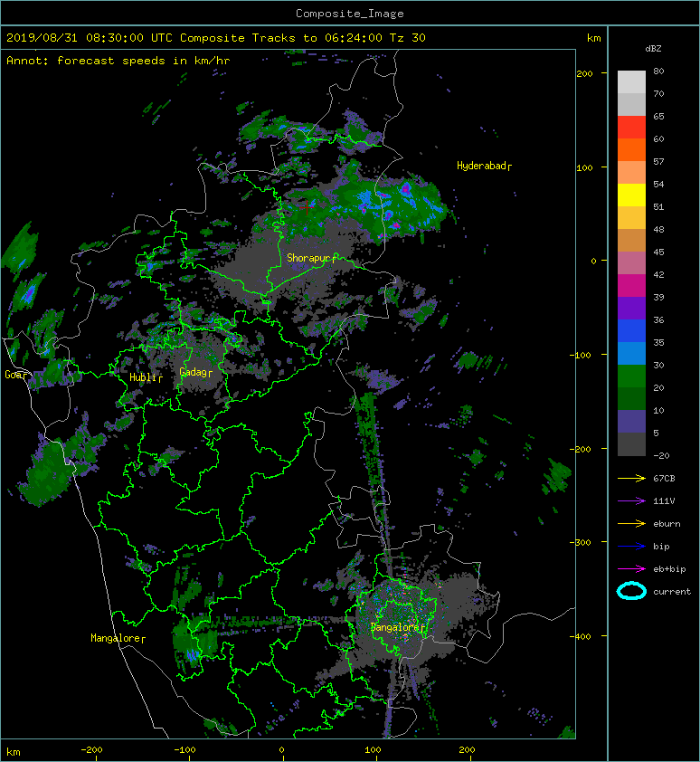
Task: Click the Mangalore city label
Action: coord(115,638)
